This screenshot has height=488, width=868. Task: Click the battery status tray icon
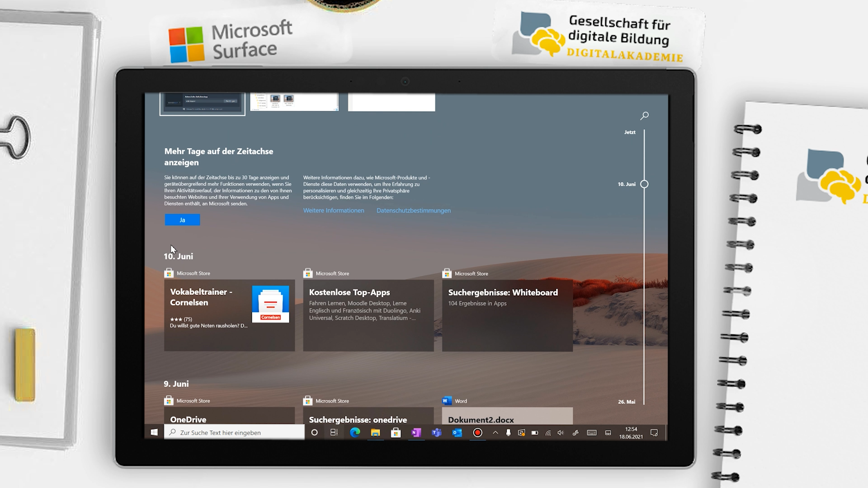pos(534,432)
